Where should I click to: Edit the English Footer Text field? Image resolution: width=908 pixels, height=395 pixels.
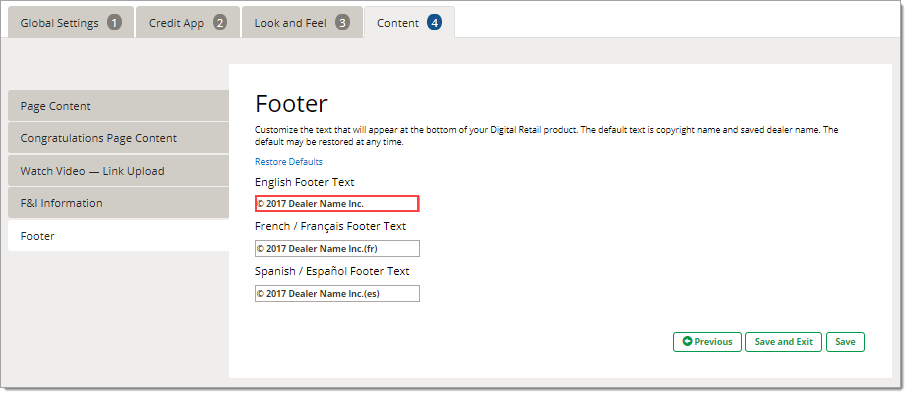337,203
